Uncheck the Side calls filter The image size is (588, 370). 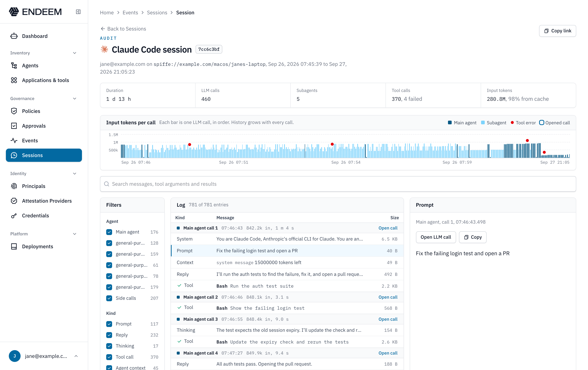pos(109,298)
